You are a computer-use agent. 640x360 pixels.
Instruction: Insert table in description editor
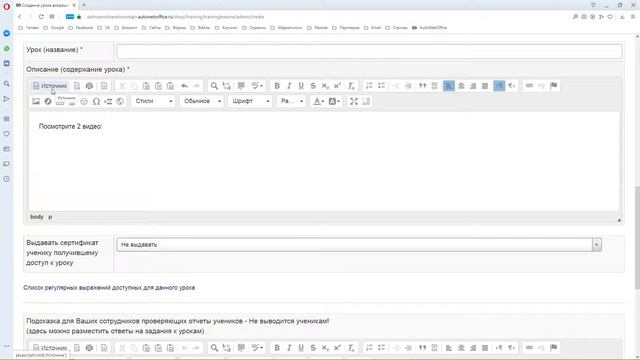click(60, 103)
